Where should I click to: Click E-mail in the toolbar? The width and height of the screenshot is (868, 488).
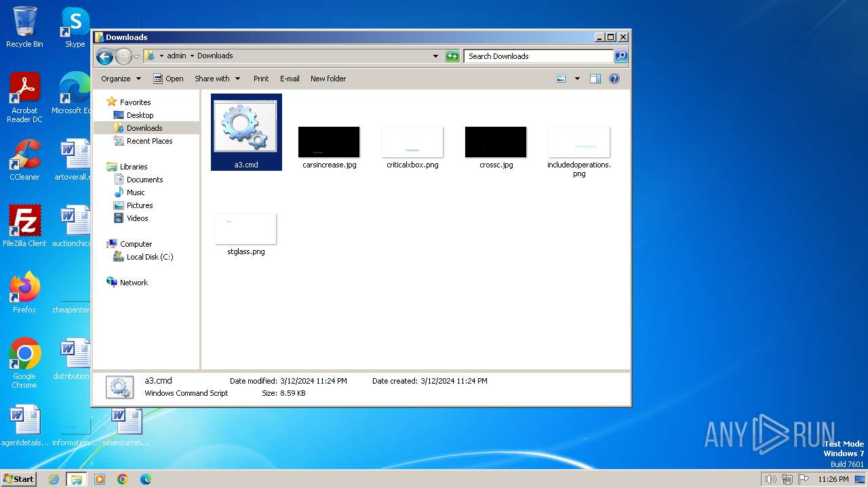290,79
